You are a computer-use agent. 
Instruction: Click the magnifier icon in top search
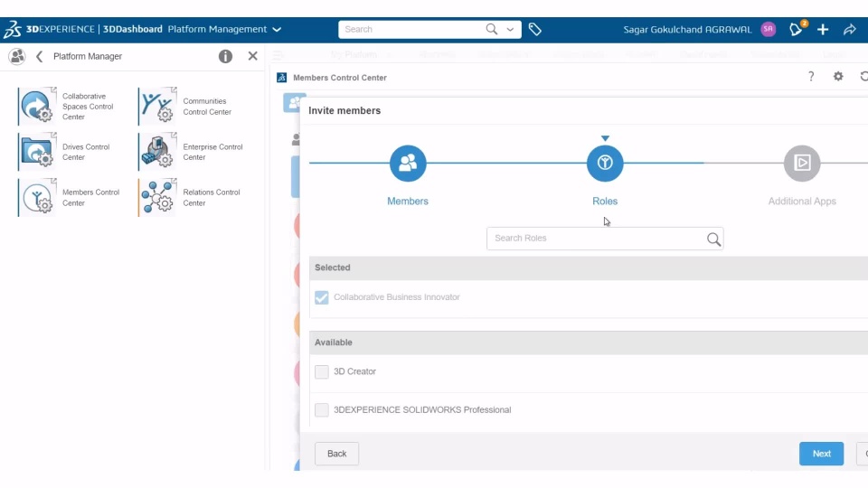(492, 29)
